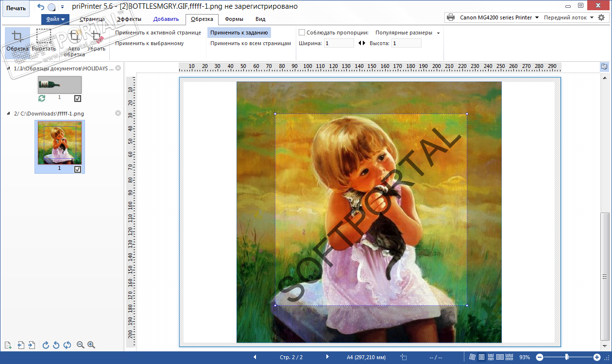The image size is (612, 364).
Task: Click zoom slider minus button
Action: (x=539, y=357)
